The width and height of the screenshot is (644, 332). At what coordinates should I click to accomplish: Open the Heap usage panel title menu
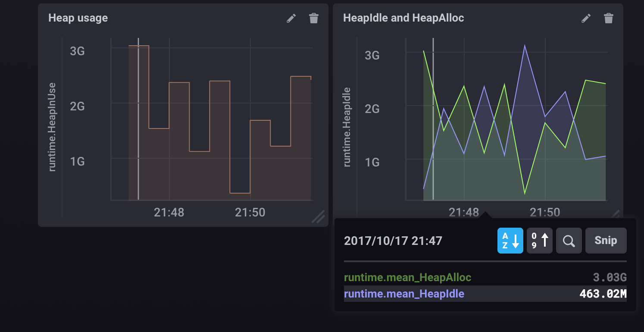tap(78, 18)
